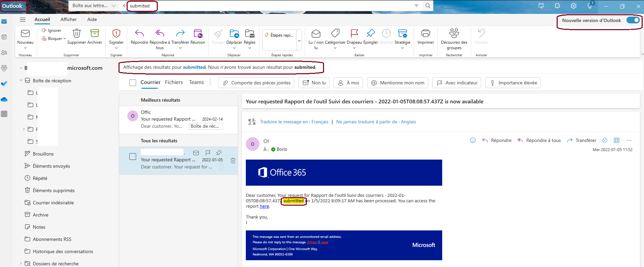The image size is (644, 267).
Task: Click the Catégoriser tag icon
Action: (x=335, y=33)
